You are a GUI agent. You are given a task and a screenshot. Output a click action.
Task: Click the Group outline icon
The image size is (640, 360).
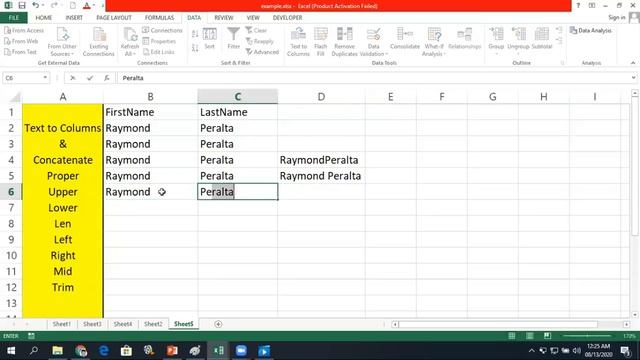pyautogui.click(x=496, y=34)
